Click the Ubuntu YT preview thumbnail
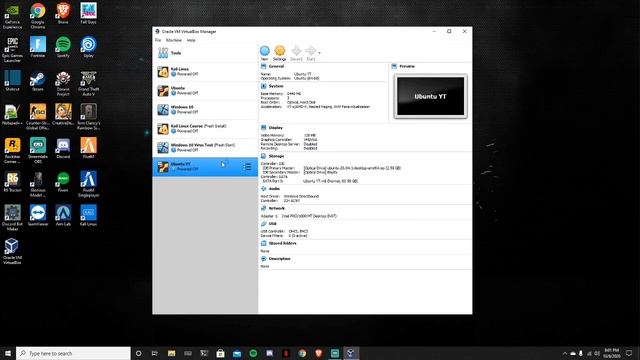 coord(431,96)
